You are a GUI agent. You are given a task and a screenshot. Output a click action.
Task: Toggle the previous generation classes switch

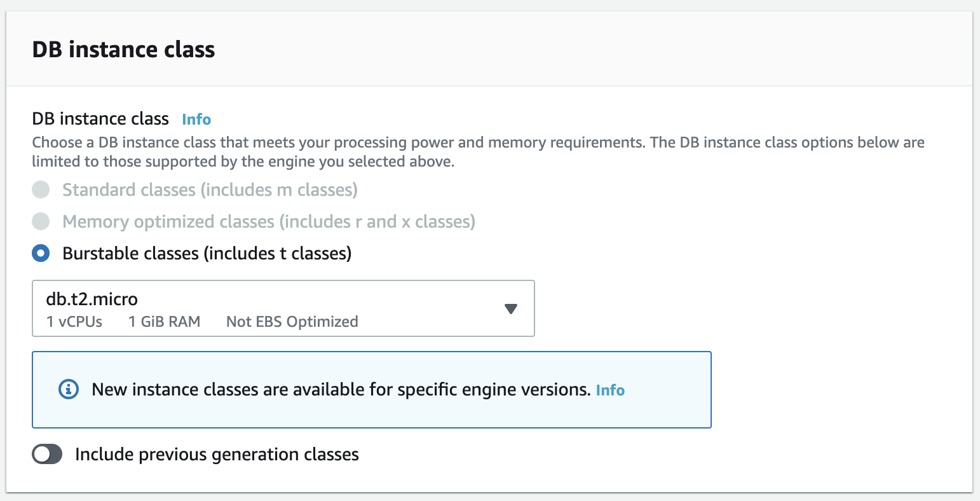46,454
